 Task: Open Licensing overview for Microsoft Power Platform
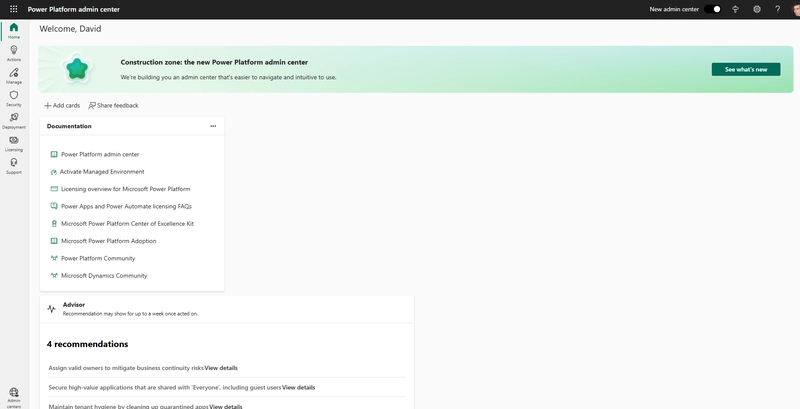[x=126, y=189]
